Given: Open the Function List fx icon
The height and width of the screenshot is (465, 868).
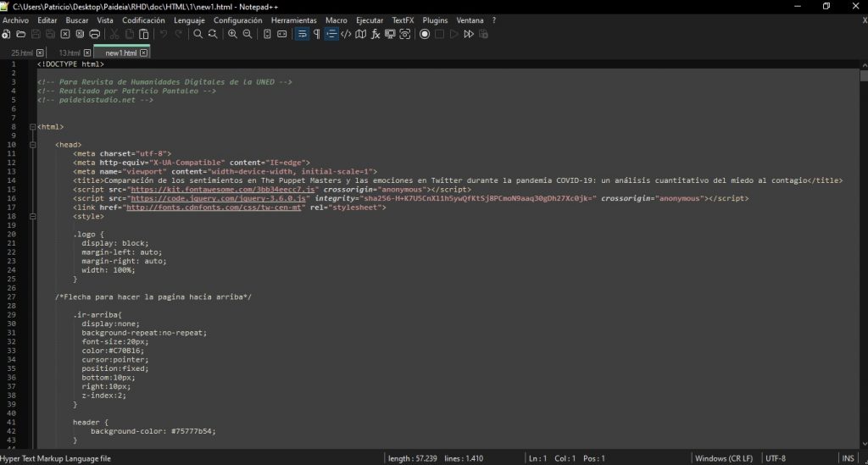Looking at the screenshot, I should pyautogui.click(x=376, y=34).
